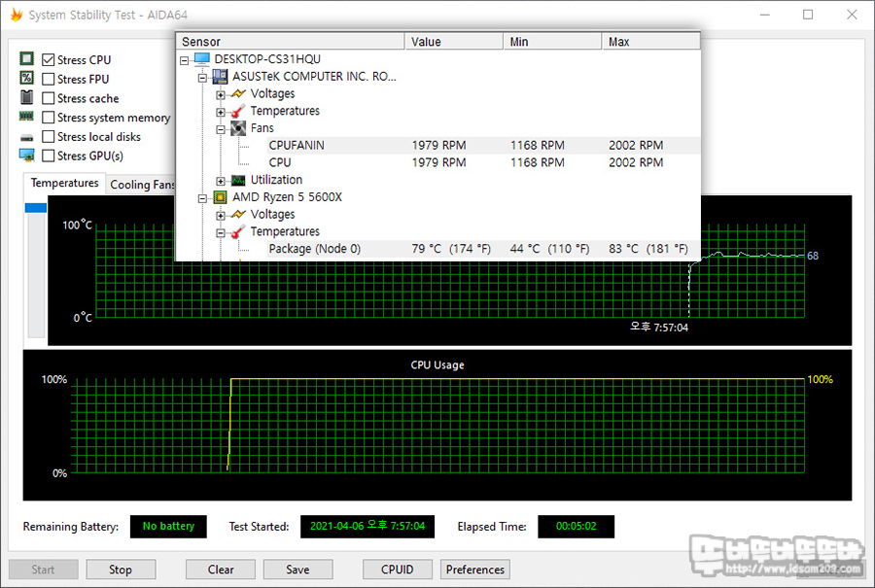875x588 pixels.
Task: Click the CPU Usage graph title
Action: [437, 364]
